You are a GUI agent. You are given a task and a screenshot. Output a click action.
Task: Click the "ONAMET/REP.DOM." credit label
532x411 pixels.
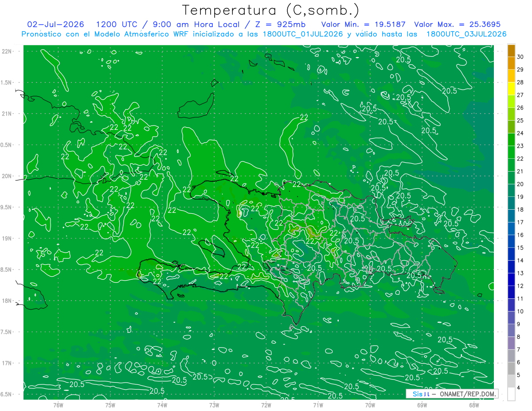[x=468, y=394]
